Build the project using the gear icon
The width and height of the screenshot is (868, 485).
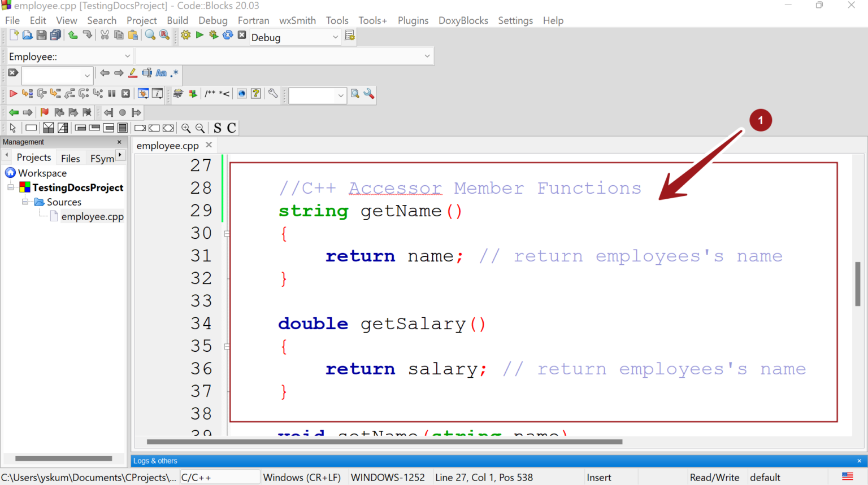[185, 34]
